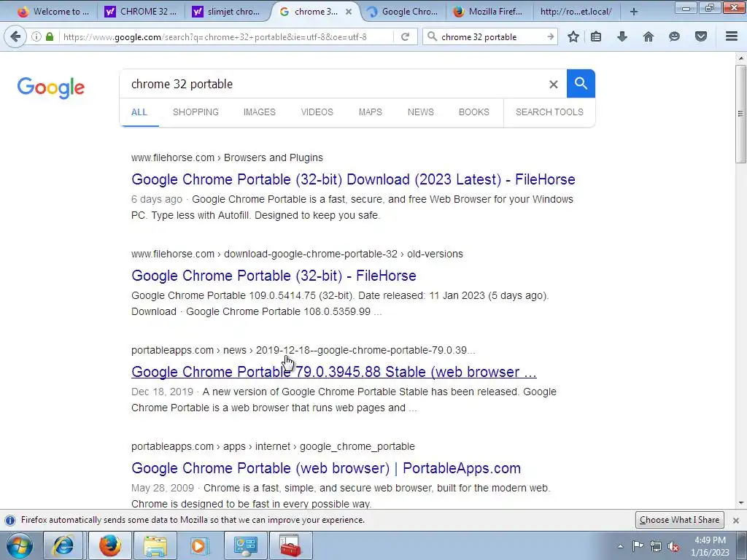747x560 pixels.
Task: Switch to the ro...et.local tab
Action: click(x=576, y=12)
